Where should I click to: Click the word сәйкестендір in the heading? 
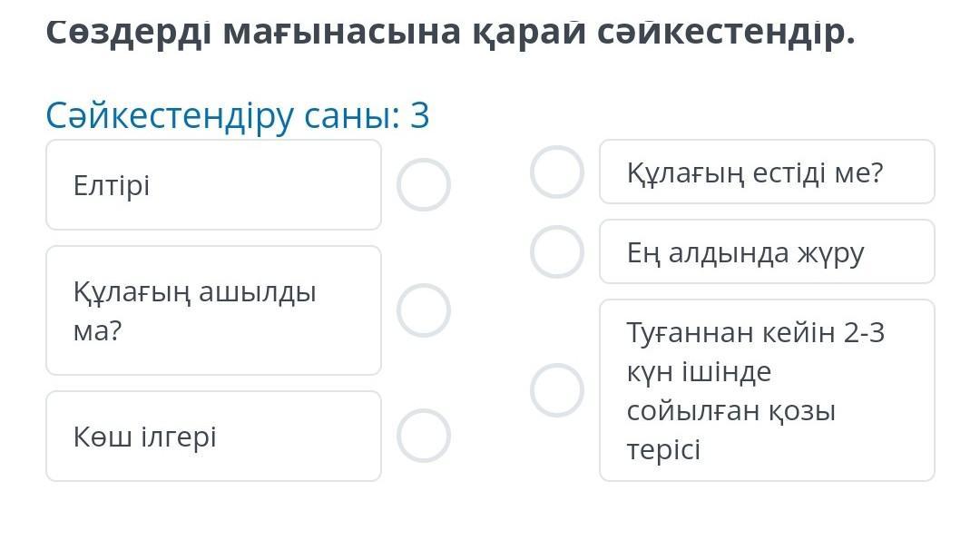pos(726,32)
